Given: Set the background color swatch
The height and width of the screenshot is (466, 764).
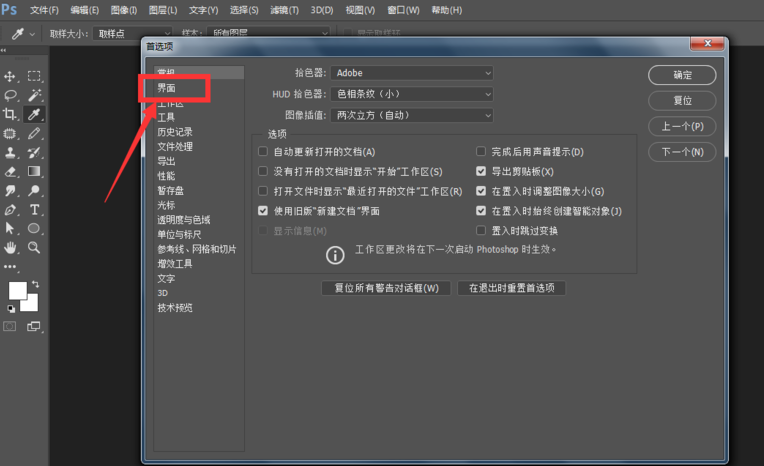Looking at the screenshot, I should point(32,305).
